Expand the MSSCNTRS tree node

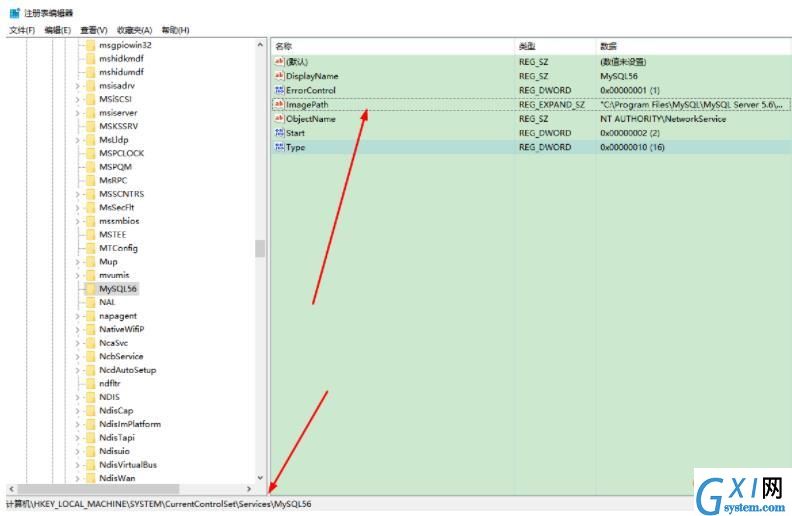pyautogui.click(x=77, y=194)
